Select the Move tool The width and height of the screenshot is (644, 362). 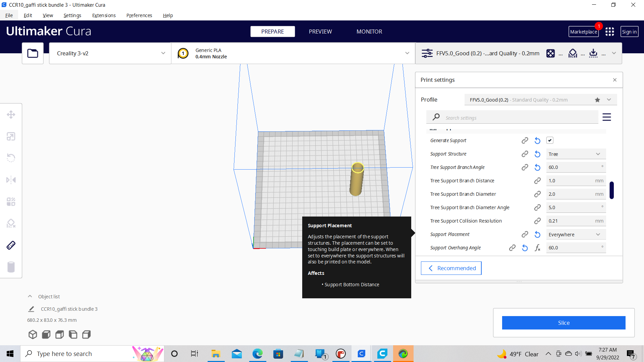click(x=11, y=115)
